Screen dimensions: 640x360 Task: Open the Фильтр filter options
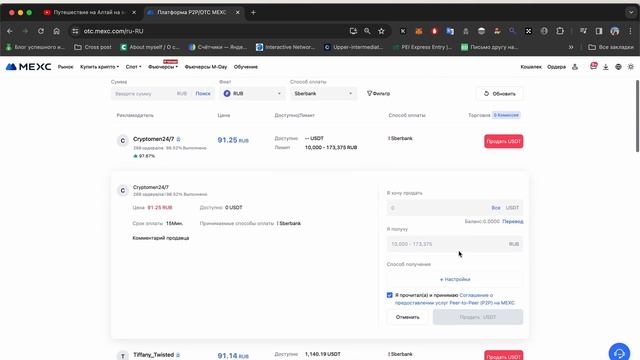pos(378,93)
